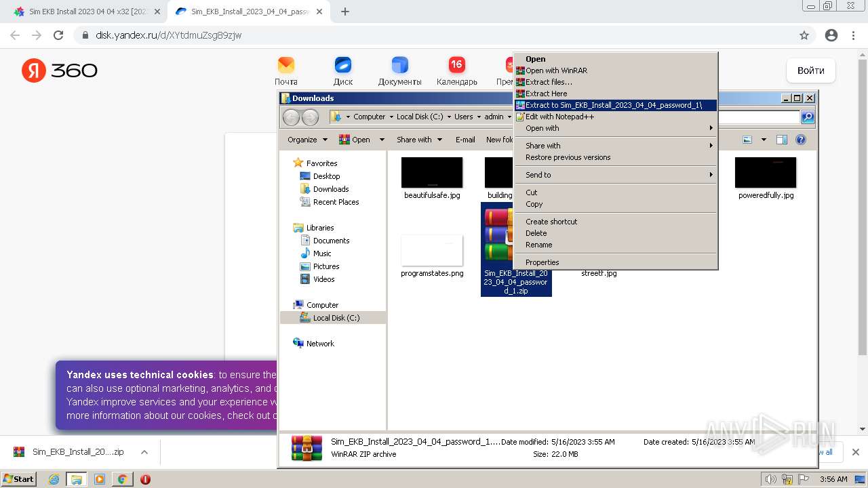This screenshot has height=488, width=868.
Task: Open the Music library
Action: click(x=322, y=253)
